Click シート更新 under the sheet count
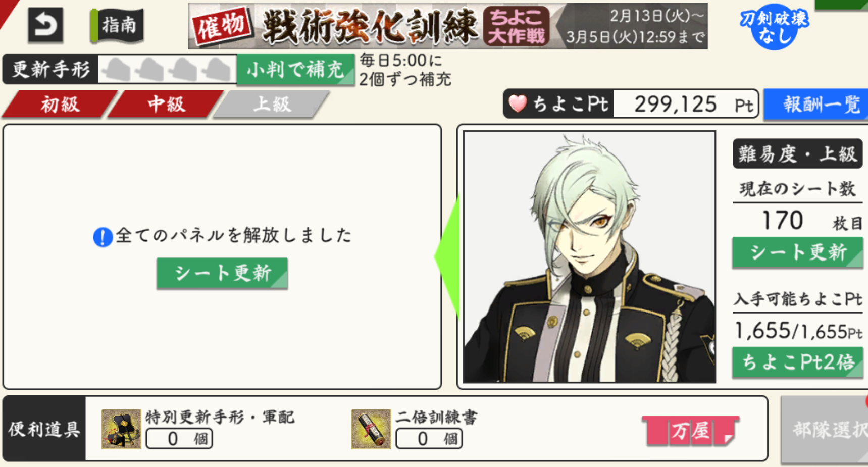The image size is (868, 467). point(798,252)
